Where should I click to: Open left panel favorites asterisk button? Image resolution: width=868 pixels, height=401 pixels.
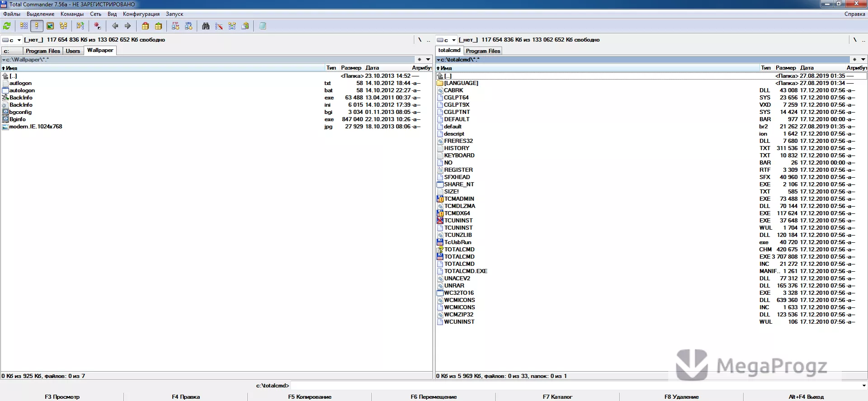coord(420,60)
